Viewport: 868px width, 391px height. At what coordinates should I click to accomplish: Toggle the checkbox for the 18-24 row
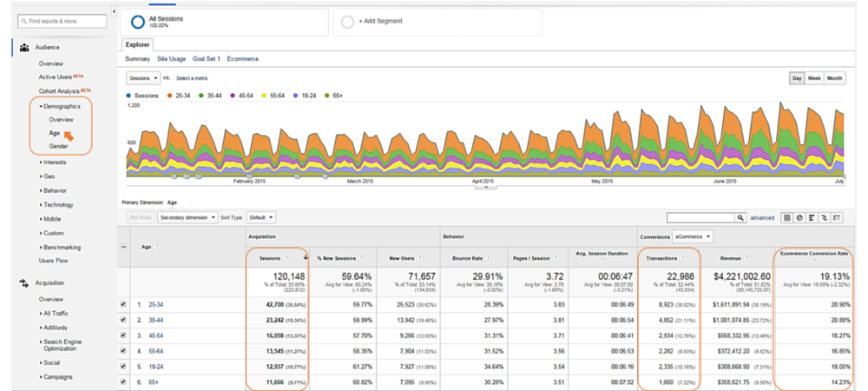(x=123, y=366)
